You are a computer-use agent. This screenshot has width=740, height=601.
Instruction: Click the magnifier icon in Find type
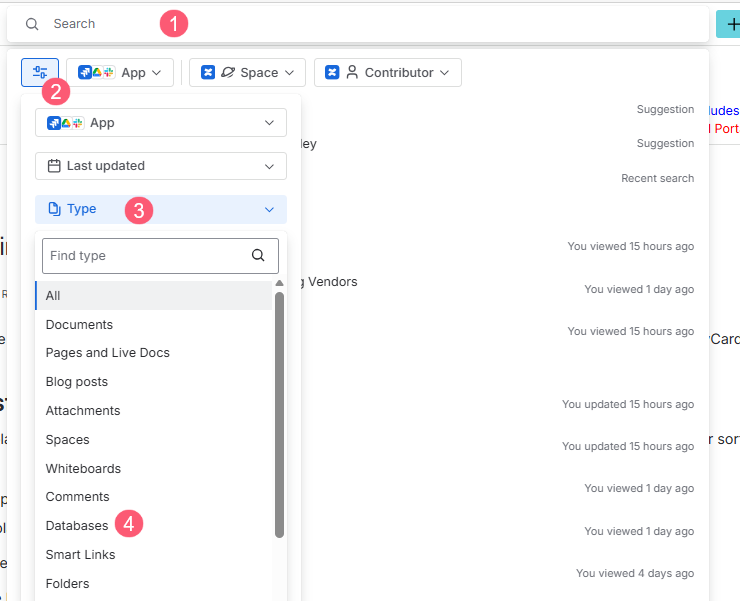[258, 255]
